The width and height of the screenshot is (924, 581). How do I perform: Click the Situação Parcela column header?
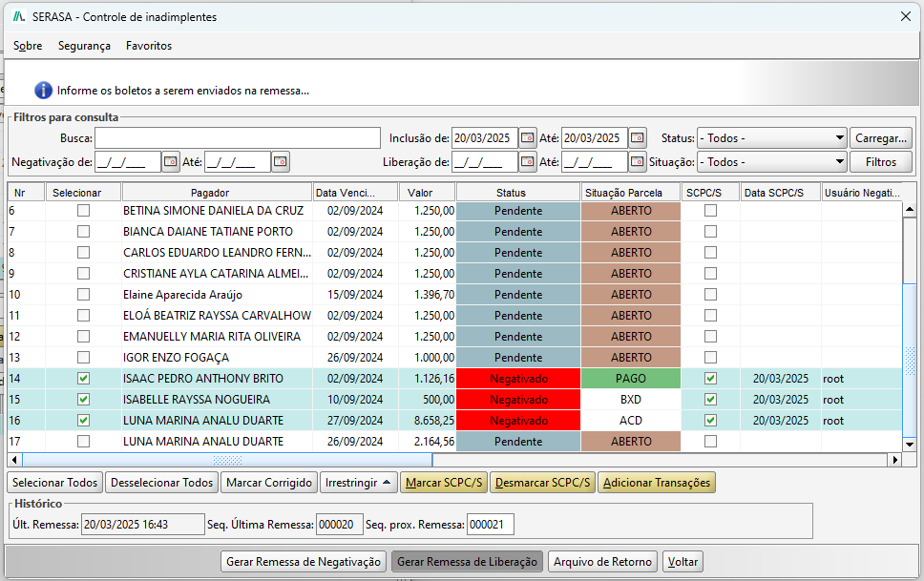pyautogui.click(x=631, y=193)
